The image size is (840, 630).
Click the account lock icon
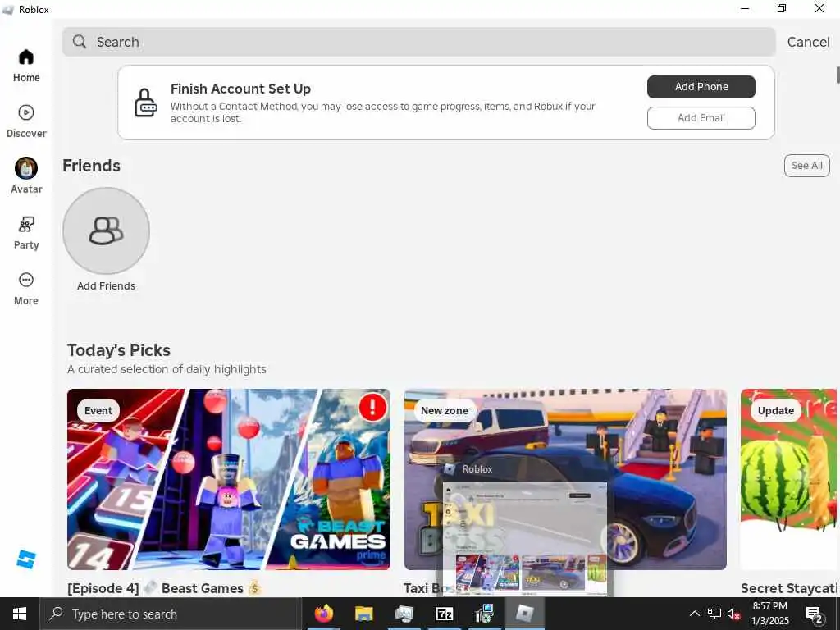tap(145, 103)
